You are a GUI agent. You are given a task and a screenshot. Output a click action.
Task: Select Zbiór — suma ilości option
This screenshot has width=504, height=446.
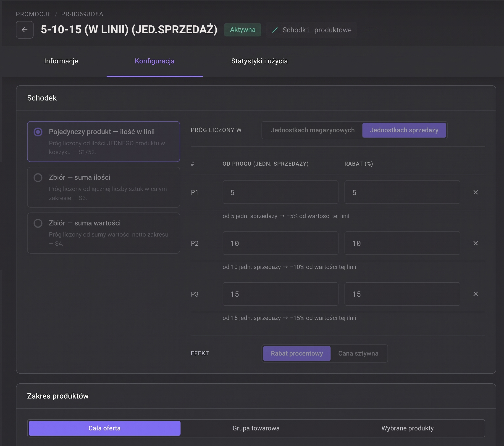(x=104, y=187)
